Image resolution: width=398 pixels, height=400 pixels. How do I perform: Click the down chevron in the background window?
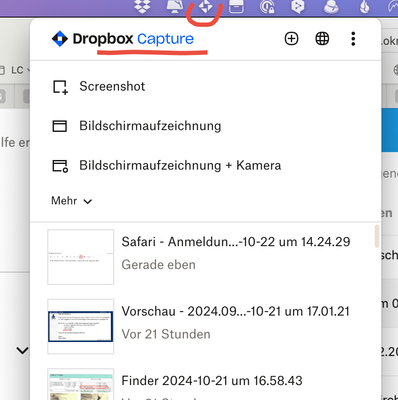[22, 350]
